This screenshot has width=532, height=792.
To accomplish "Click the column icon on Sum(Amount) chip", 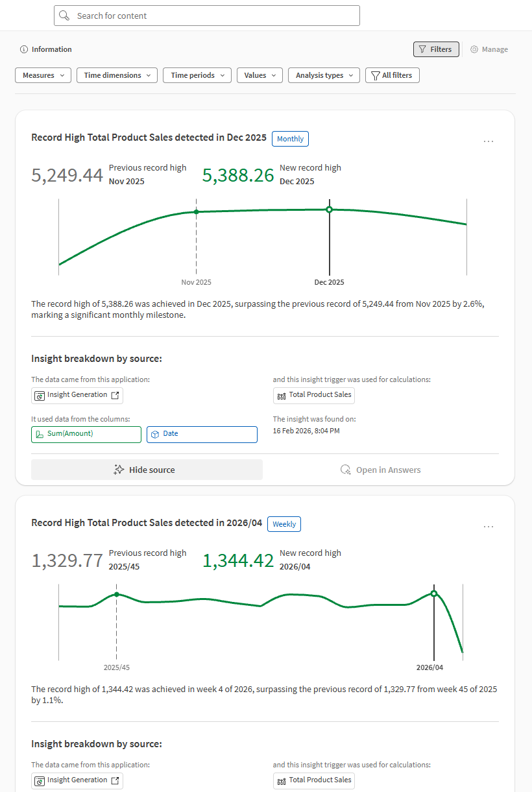I will coord(40,434).
